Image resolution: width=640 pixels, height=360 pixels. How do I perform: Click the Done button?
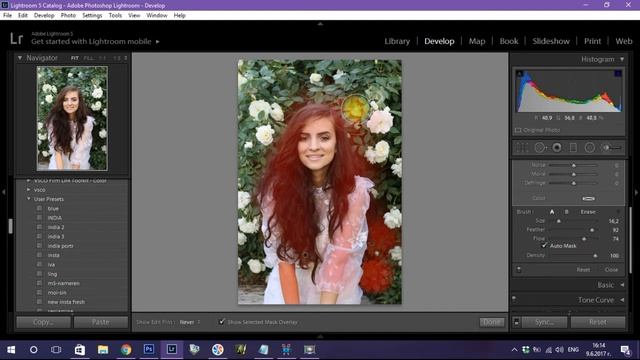(x=492, y=322)
